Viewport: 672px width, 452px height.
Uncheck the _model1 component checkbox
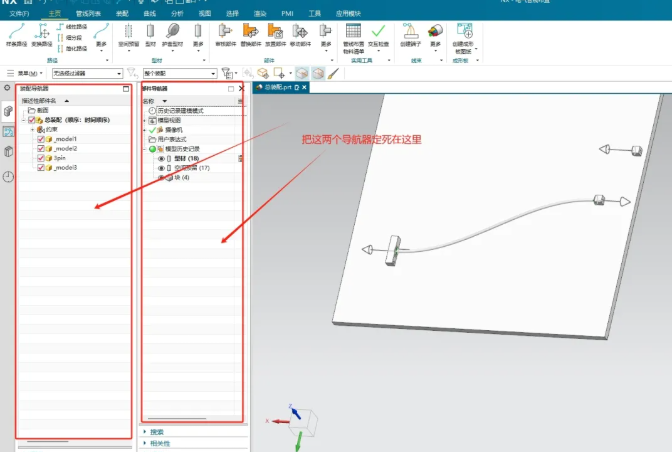[x=41, y=139]
